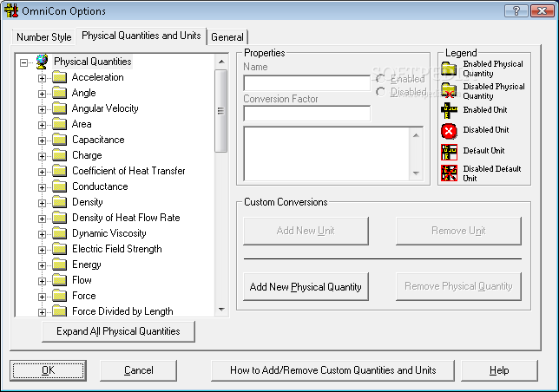Click the OmniCon title bar app icon

10,10
